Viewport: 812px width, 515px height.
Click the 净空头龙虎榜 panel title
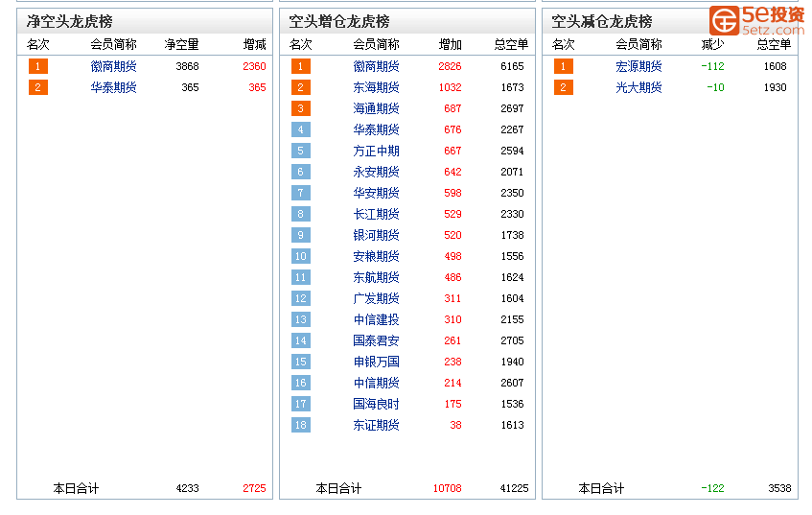coord(69,21)
